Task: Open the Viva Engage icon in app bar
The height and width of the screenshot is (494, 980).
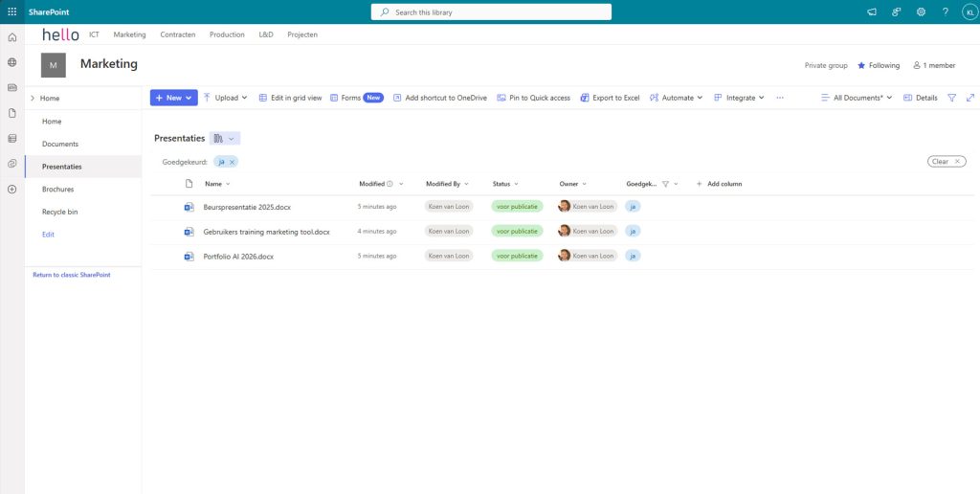Action: tap(11, 164)
